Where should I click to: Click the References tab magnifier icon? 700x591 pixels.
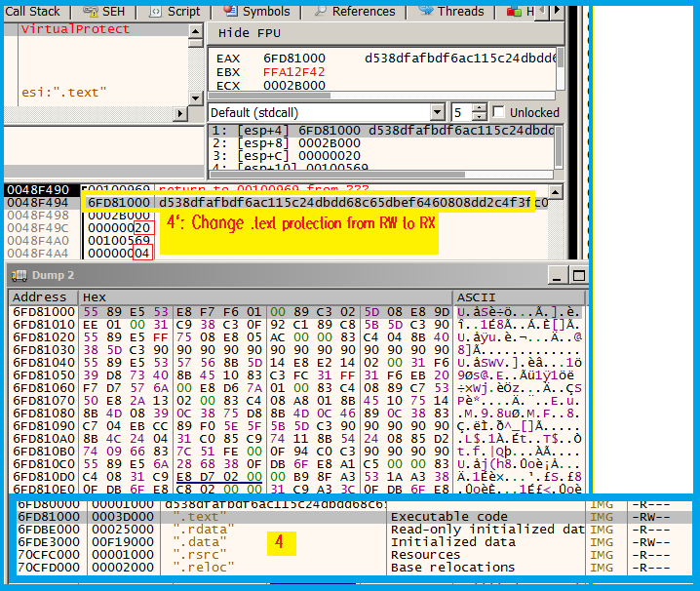tap(319, 11)
